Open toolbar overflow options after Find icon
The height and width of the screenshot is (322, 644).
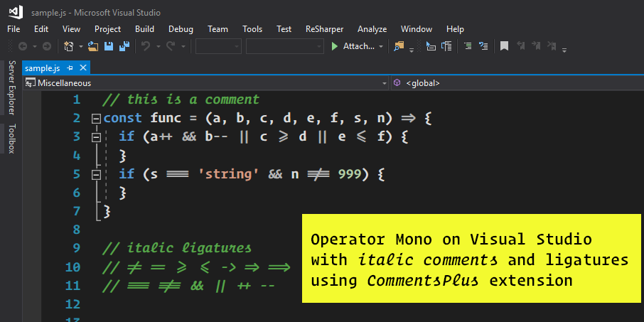tap(412, 50)
